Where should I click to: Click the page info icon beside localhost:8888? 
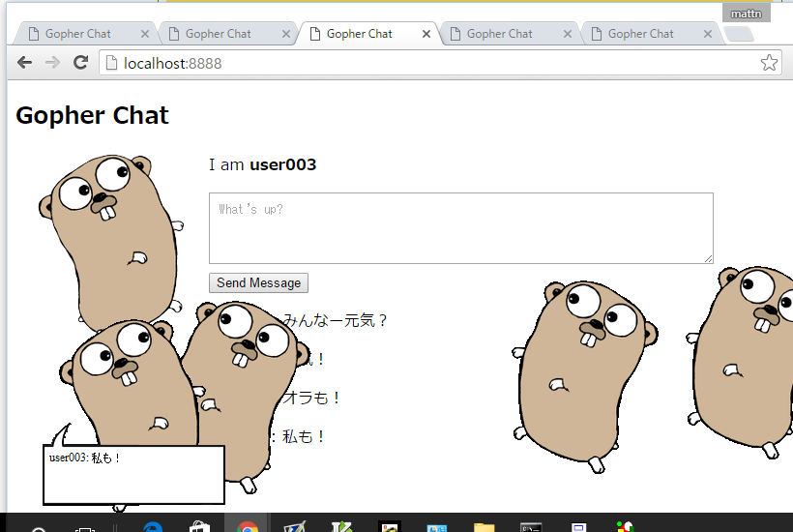pos(111,63)
